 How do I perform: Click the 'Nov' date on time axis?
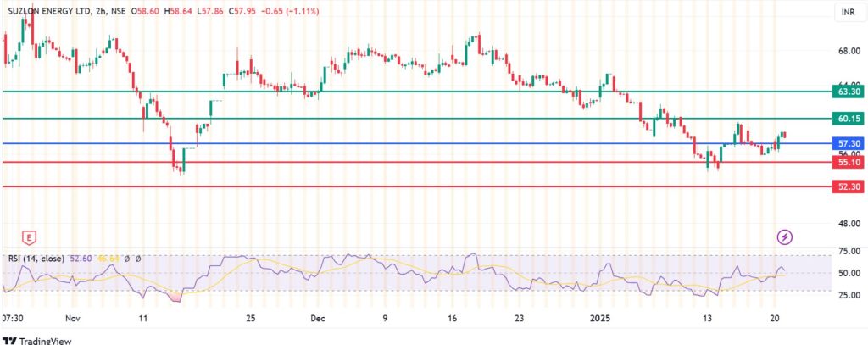point(72,318)
